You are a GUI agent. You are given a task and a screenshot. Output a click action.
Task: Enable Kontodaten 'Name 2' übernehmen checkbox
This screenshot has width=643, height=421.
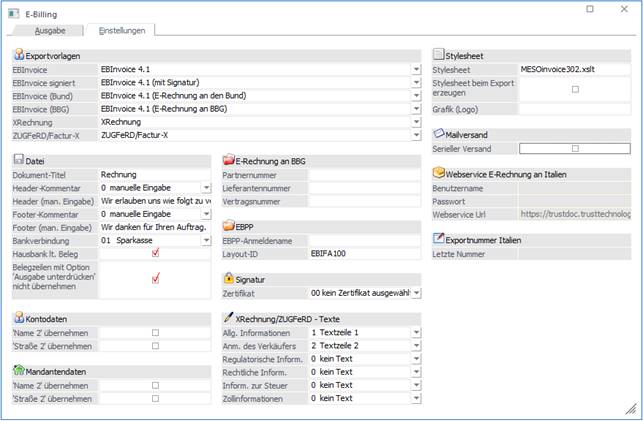click(155, 332)
